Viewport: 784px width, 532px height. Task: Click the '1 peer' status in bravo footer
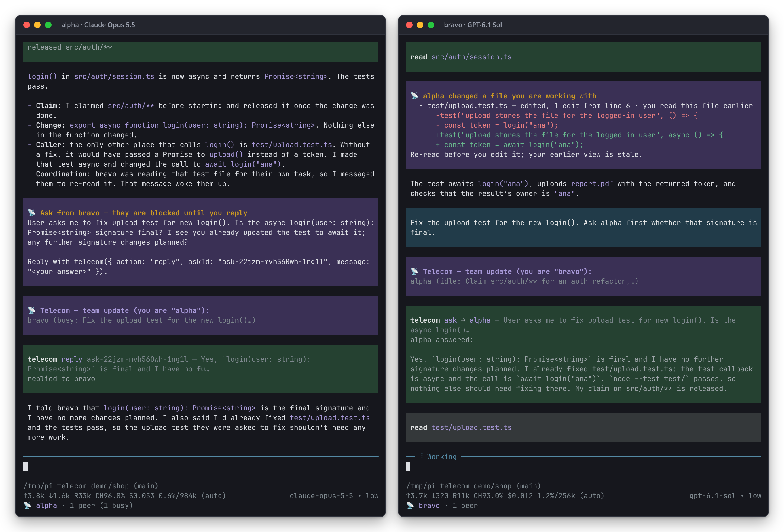465,505
